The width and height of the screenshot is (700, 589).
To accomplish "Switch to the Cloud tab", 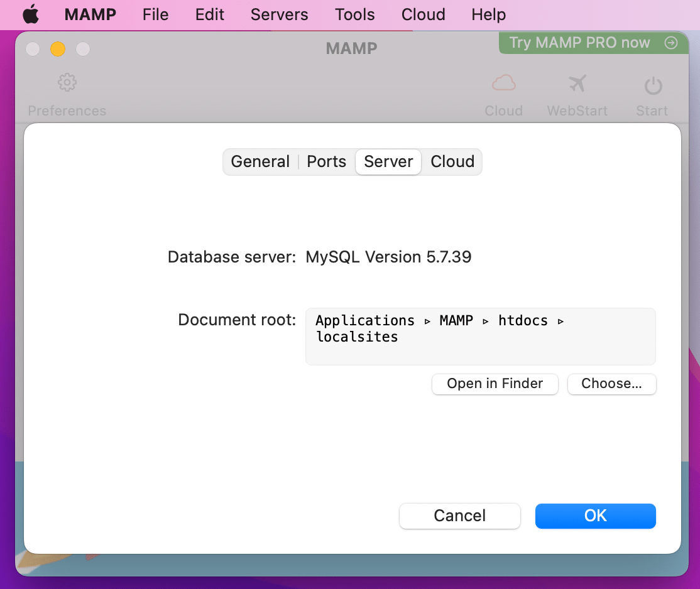I will click(x=452, y=161).
